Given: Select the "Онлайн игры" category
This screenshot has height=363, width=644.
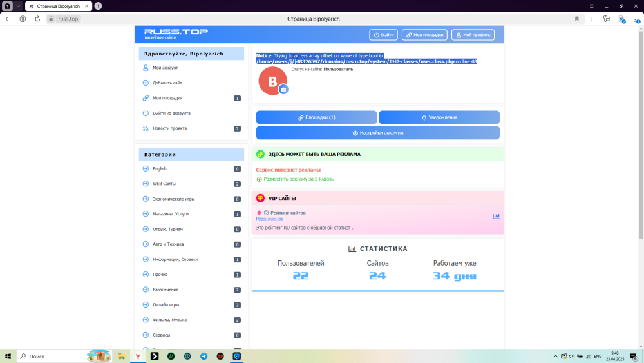Looking at the screenshot, I should click(166, 304).
